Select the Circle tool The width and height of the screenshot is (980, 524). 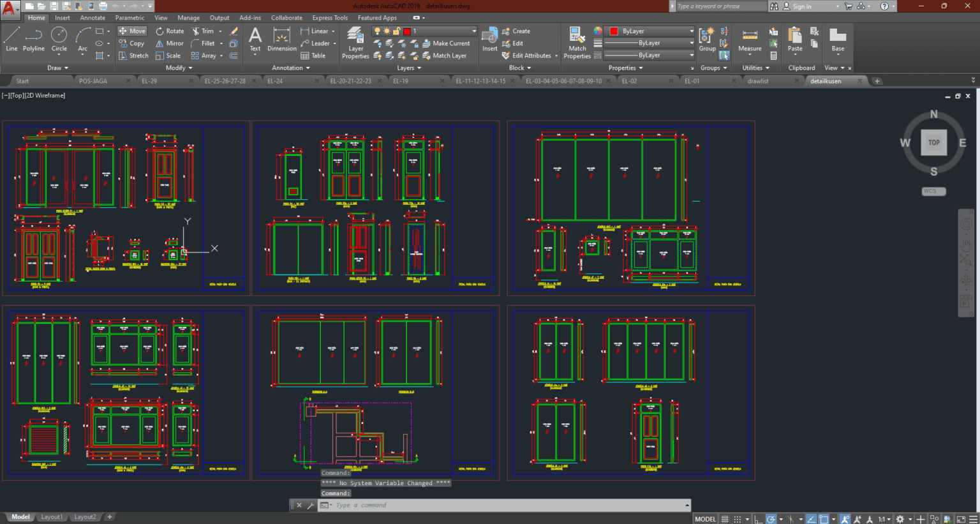[59, 40]
